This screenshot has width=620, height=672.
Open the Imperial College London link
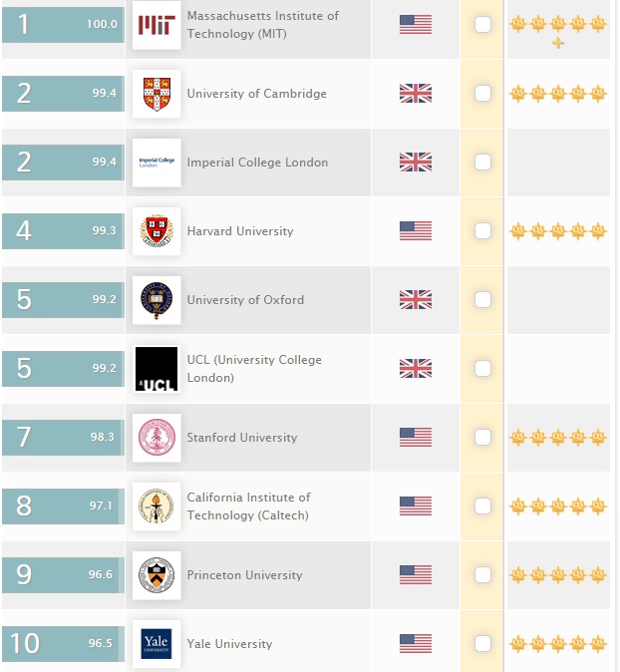point(257,163)
